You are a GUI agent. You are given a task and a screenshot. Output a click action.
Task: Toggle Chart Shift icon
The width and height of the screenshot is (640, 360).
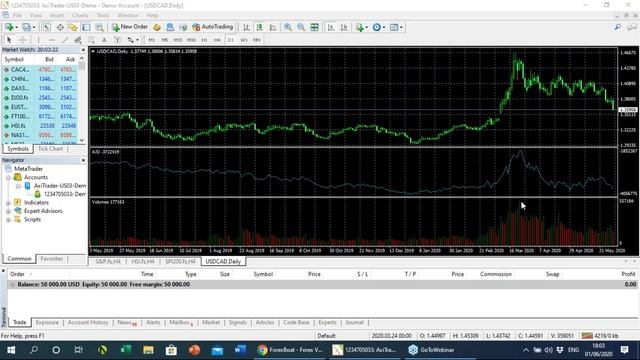click(344, 27)
